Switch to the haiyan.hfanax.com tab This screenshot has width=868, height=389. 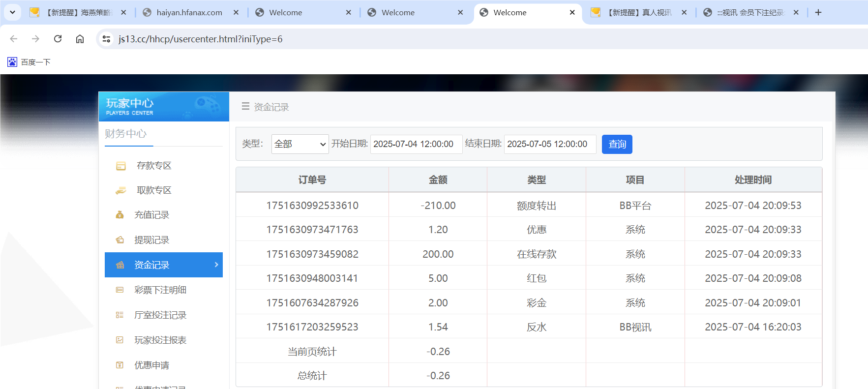pos(189,12)
